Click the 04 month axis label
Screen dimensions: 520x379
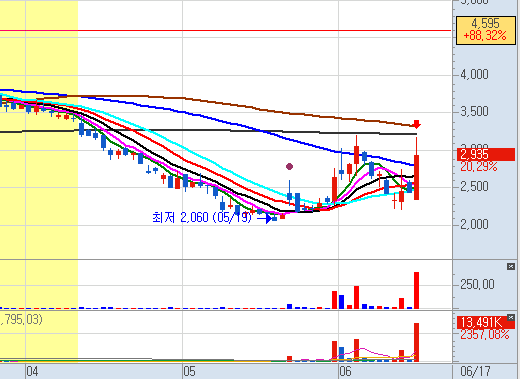coord(32,371)
